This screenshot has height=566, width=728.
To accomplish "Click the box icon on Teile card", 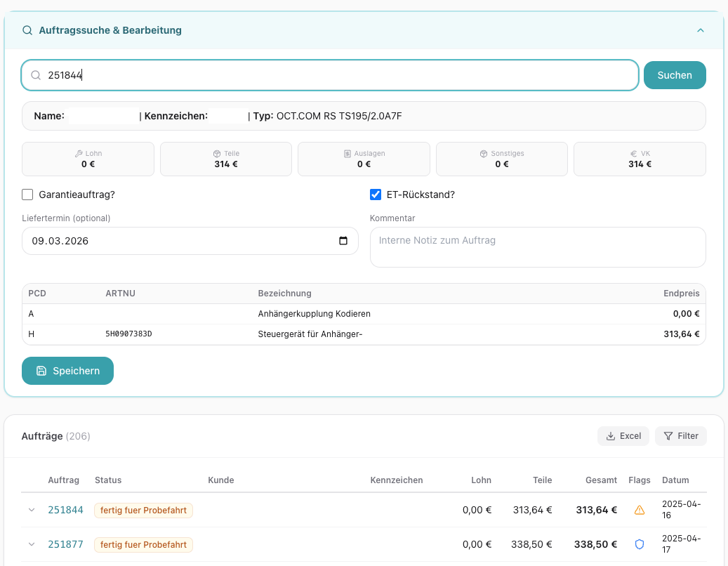I will (x=217, y=154).
